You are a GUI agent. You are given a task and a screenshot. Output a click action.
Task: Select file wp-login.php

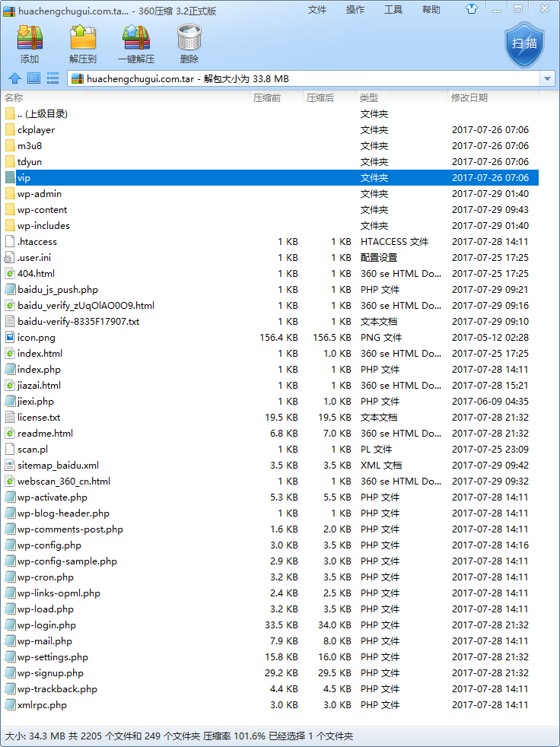pyautogui.click(x=270, y=625)
